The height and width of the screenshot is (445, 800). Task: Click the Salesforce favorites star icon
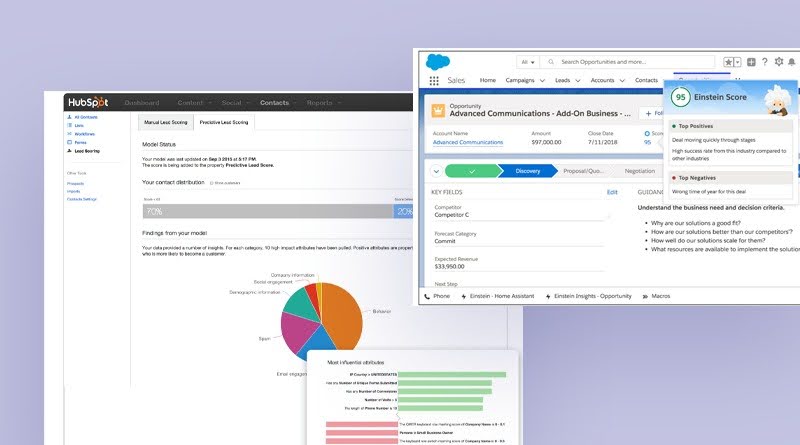tap(729, 62)
